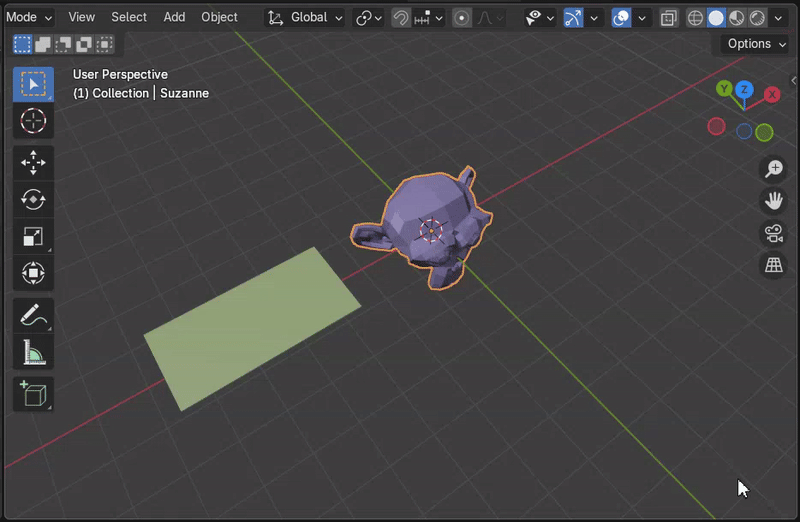
Task: Click the proportional editing falloff curve icon
Action: [x=485, y=18]
